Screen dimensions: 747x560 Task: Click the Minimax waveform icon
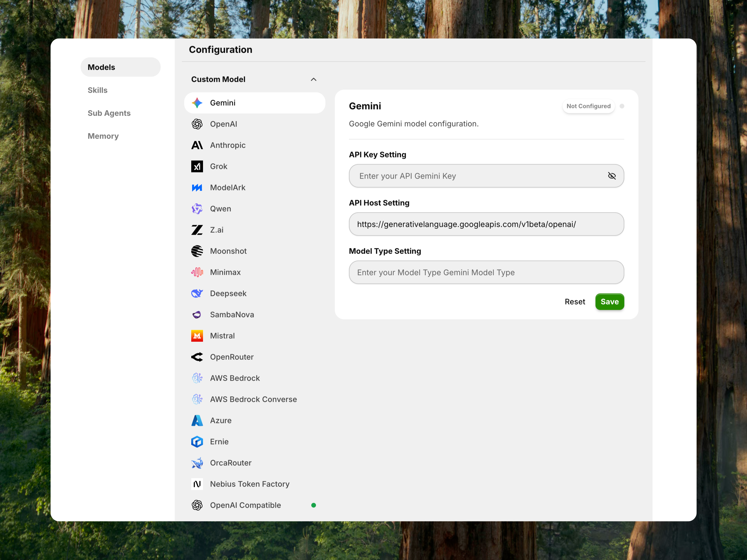pyautogui.click(x=197, y=272)
